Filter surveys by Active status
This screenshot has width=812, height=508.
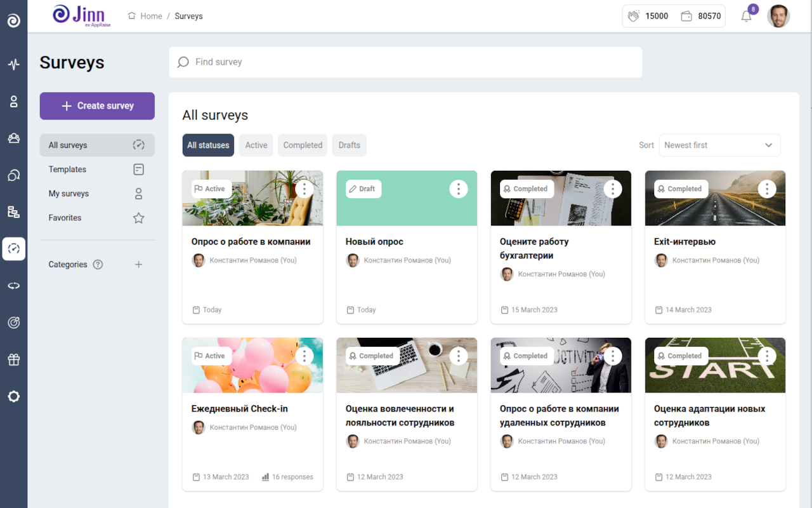[x=256, y=145]
